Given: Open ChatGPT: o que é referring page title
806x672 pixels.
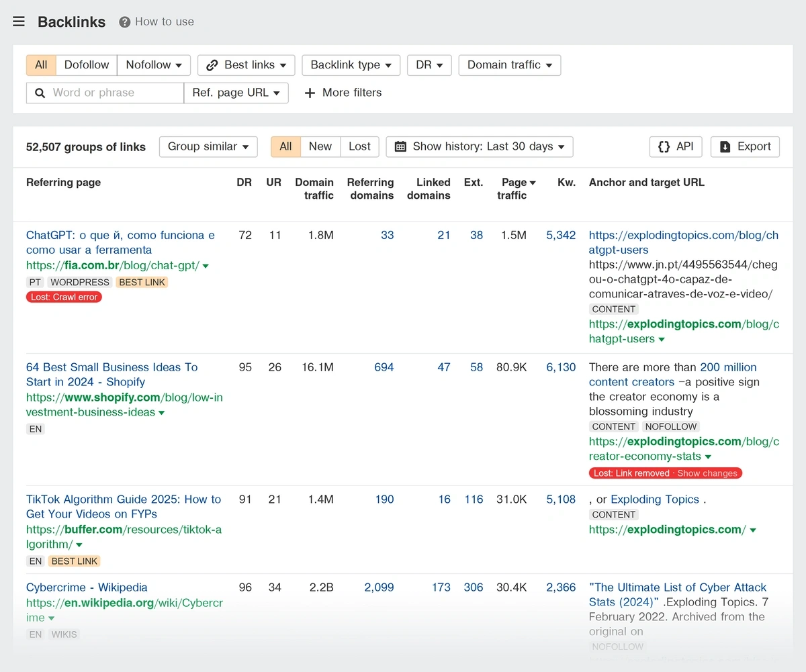Looking at the screenshot, I should coord(120,242).
